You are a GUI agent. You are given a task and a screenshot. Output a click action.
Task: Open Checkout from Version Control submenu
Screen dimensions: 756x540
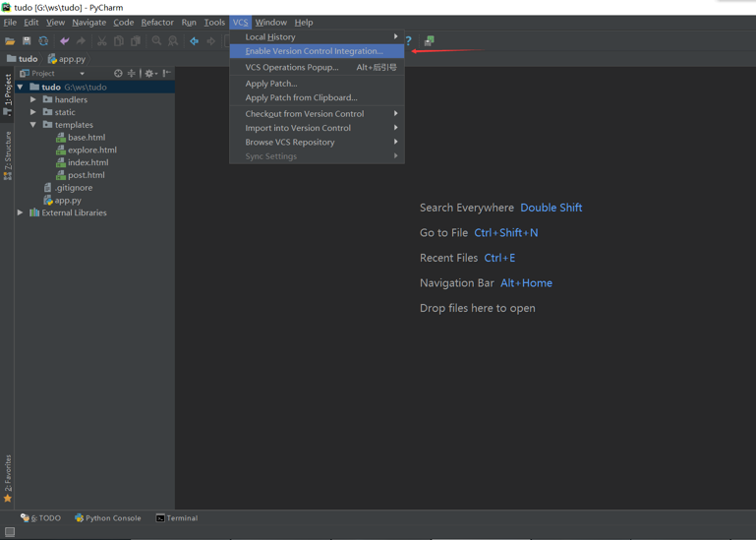click(x=317, y=114)
